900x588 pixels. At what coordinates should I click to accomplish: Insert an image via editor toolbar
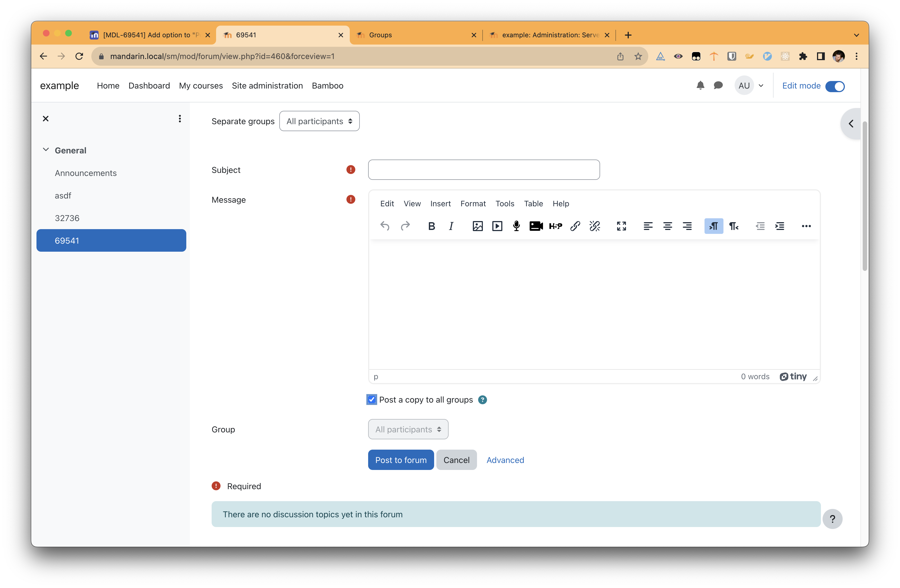tap(478, 226)
